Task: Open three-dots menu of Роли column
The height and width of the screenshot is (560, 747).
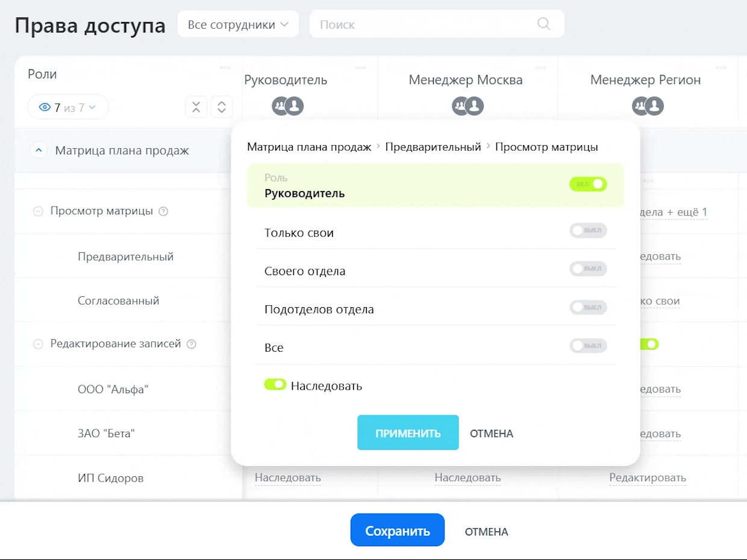Action: tap(225, 67)
